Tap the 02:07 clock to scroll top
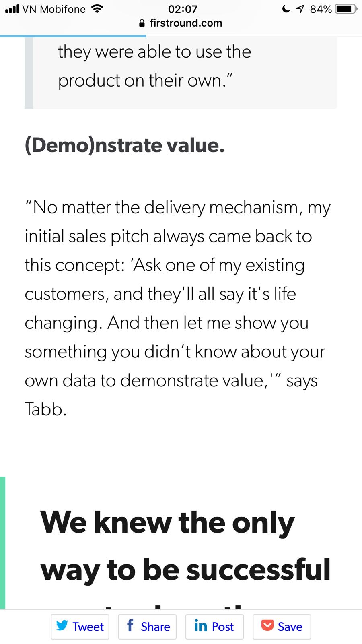362x644 pixels. [x=183, y=9]
